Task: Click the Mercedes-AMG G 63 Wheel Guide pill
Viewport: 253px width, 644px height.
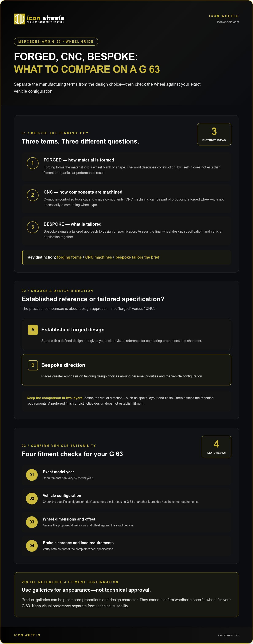Action: pos(56,42)
